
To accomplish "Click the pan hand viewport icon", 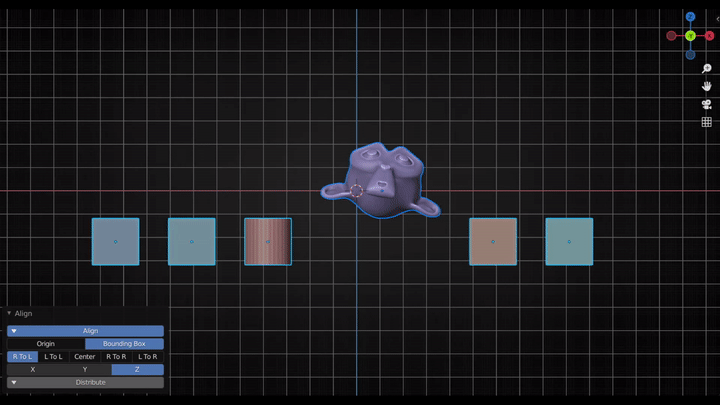I will [707, 86].
